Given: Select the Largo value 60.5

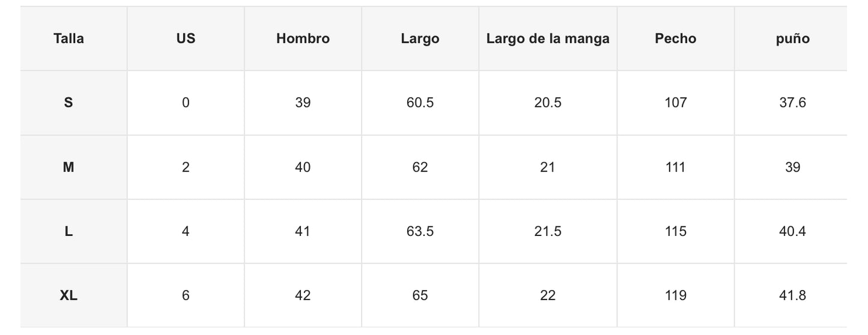Looking at the screenshot, I should point(420,103).
